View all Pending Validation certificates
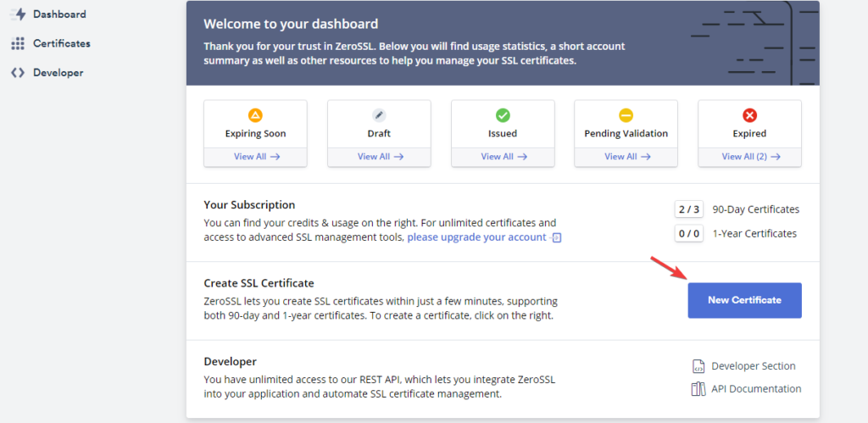 626,157
